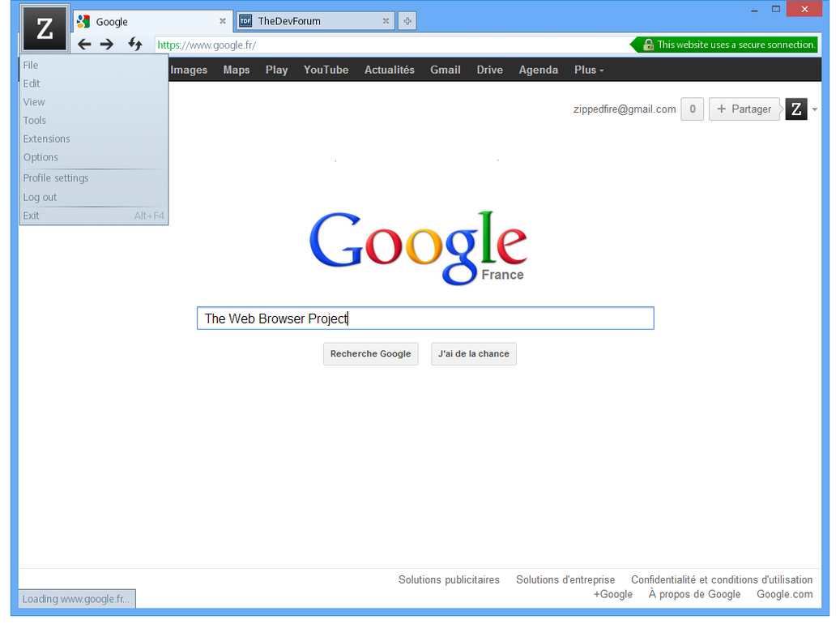Open Agenda in Google bar
840x624 pixels.
539,70
